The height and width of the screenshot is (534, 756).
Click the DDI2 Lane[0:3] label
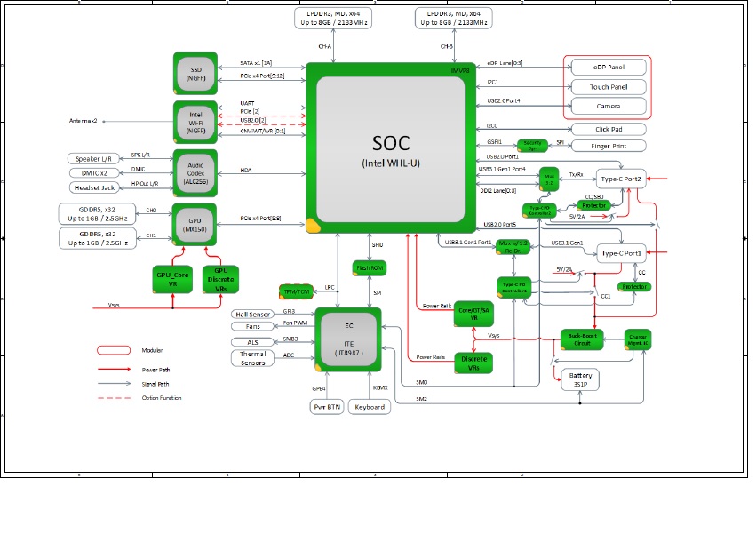[498, 191]
